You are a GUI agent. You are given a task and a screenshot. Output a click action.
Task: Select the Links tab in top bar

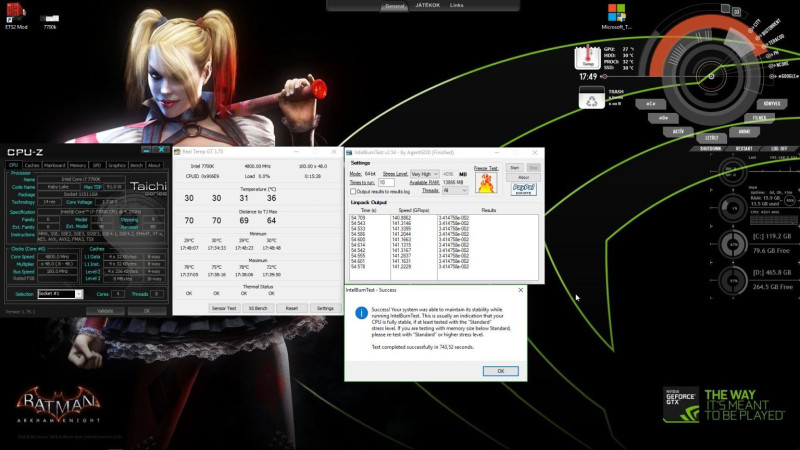tap(457, 5)
